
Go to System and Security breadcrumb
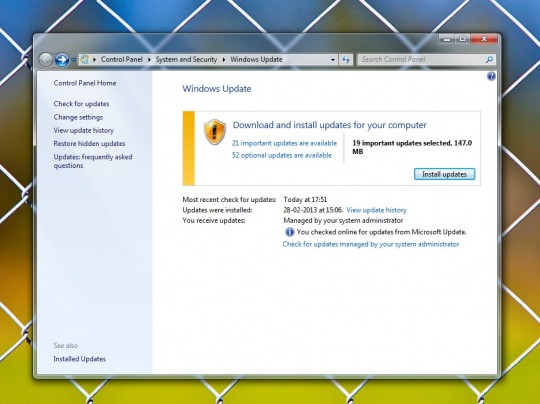186,59
